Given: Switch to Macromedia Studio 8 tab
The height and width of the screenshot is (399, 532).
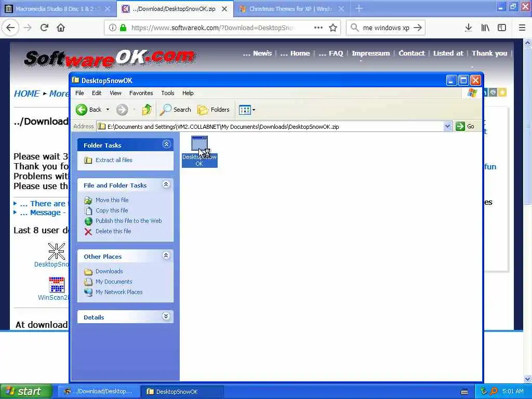Looking at the screenshot, I should (58, 9).
